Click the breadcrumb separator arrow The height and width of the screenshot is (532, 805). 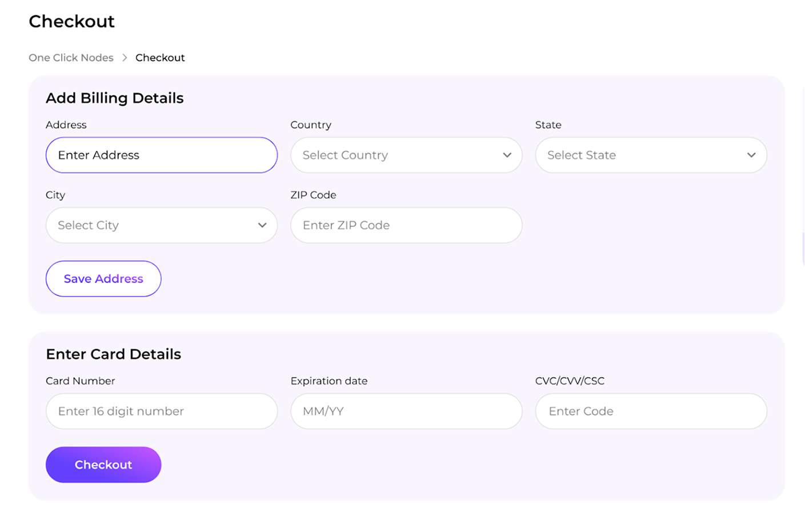[123, 57]
